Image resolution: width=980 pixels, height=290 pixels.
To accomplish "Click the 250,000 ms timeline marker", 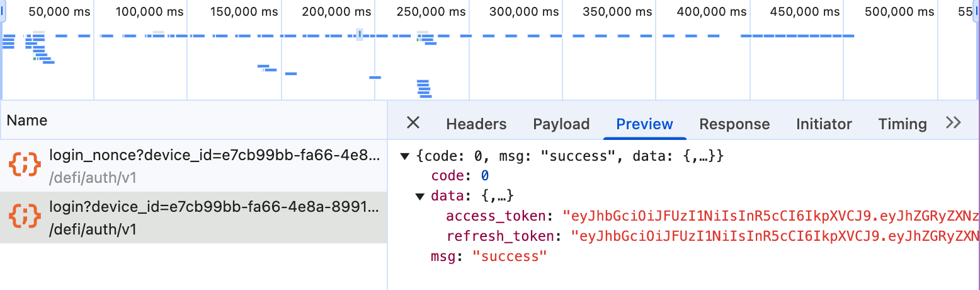I will 430,12.
